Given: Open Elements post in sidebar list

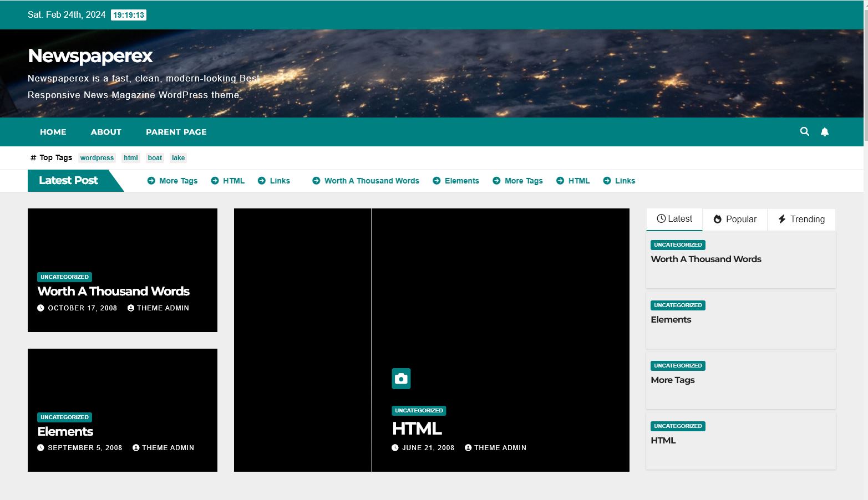Looking at the screenshot, I should point(671,319).
